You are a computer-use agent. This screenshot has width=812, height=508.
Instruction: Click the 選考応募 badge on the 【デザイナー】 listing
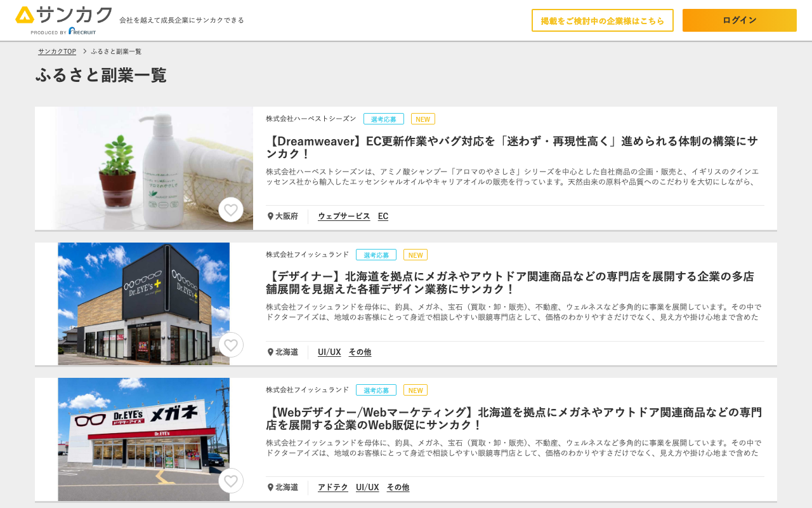coord(376,255)
